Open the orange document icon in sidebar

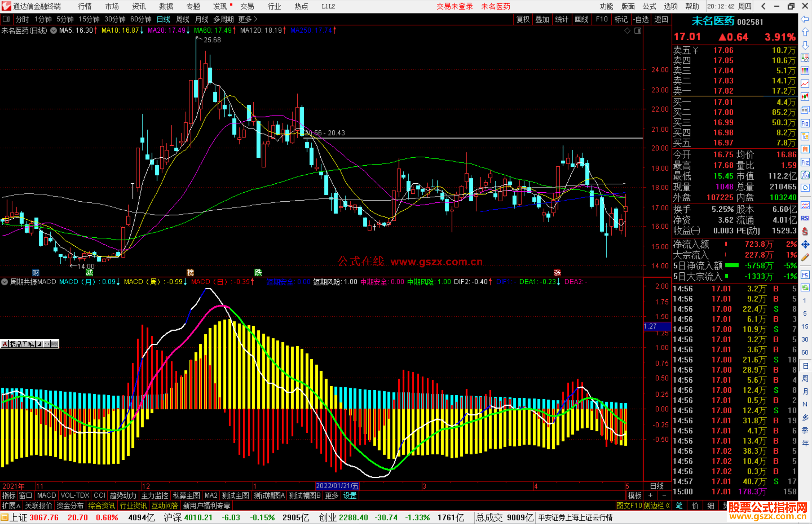(805, 149)
